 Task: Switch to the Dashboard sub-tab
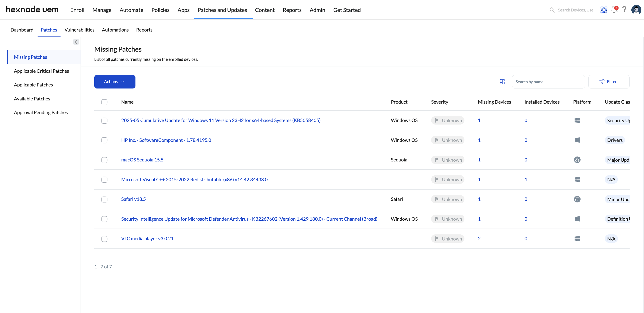tap(22, 30)
